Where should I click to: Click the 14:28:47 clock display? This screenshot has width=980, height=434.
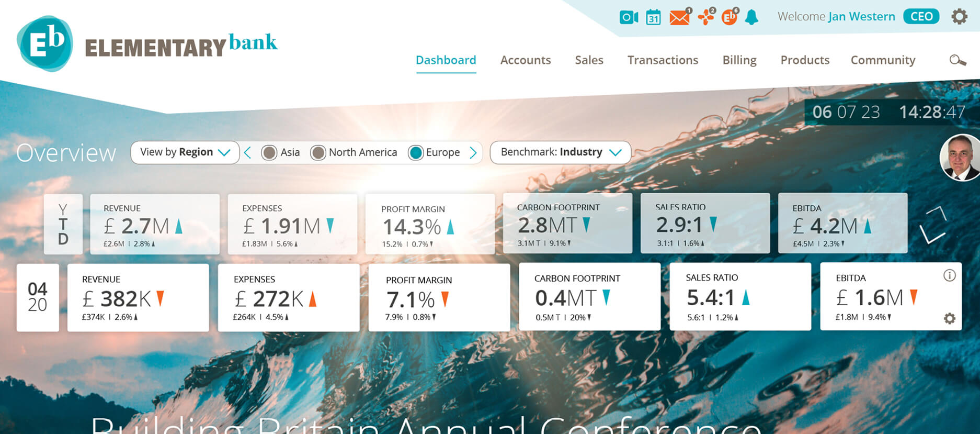(x=932, y=112)
